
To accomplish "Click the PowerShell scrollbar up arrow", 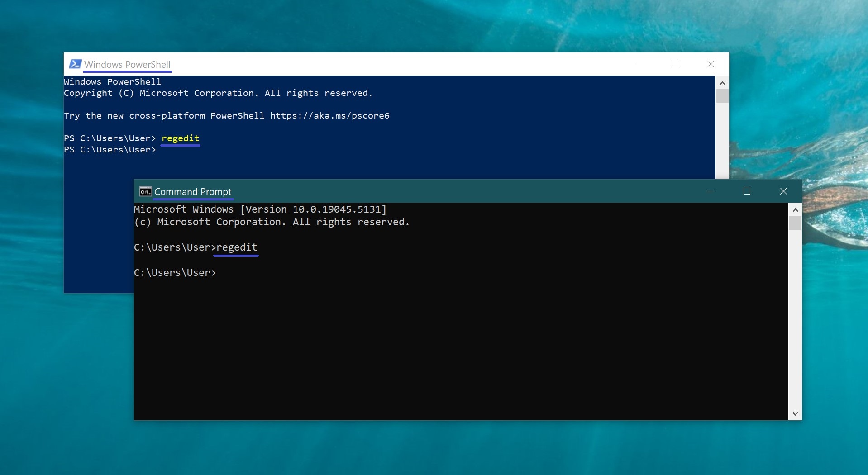I will (x=722, y=83).
